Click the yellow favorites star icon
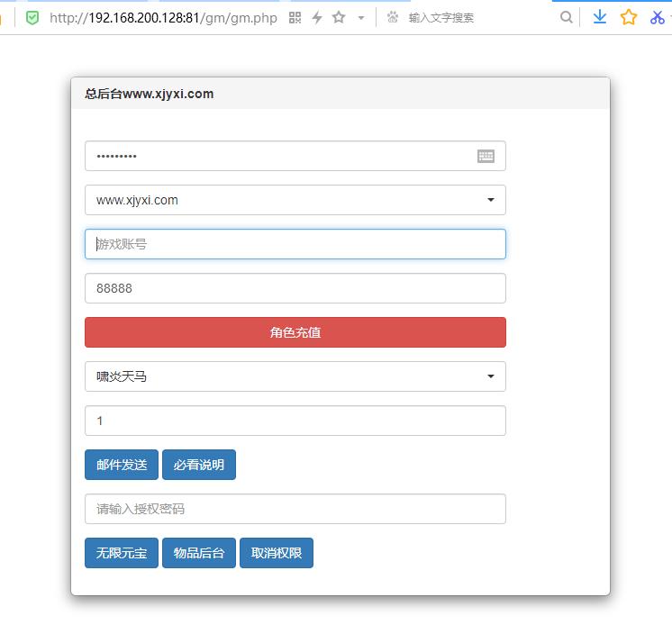This screenshot has width=672, height=634. coord(629,17)
